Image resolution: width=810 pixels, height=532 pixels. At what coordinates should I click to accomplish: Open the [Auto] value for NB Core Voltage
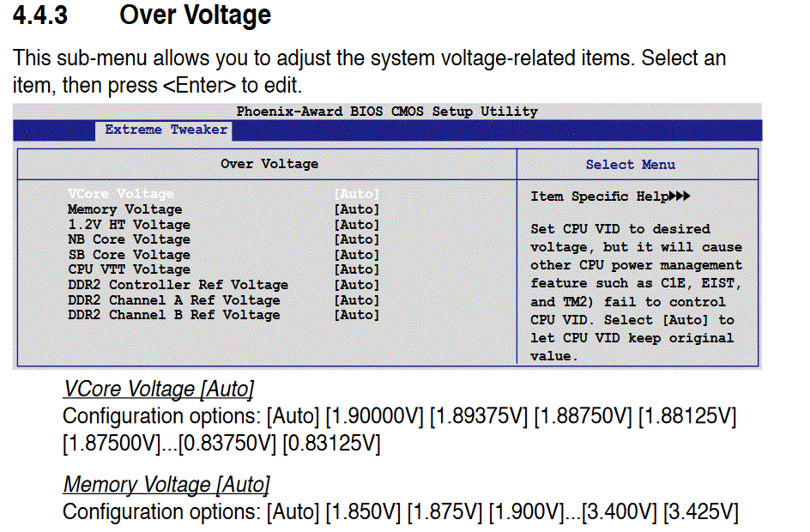click(357, 239)
